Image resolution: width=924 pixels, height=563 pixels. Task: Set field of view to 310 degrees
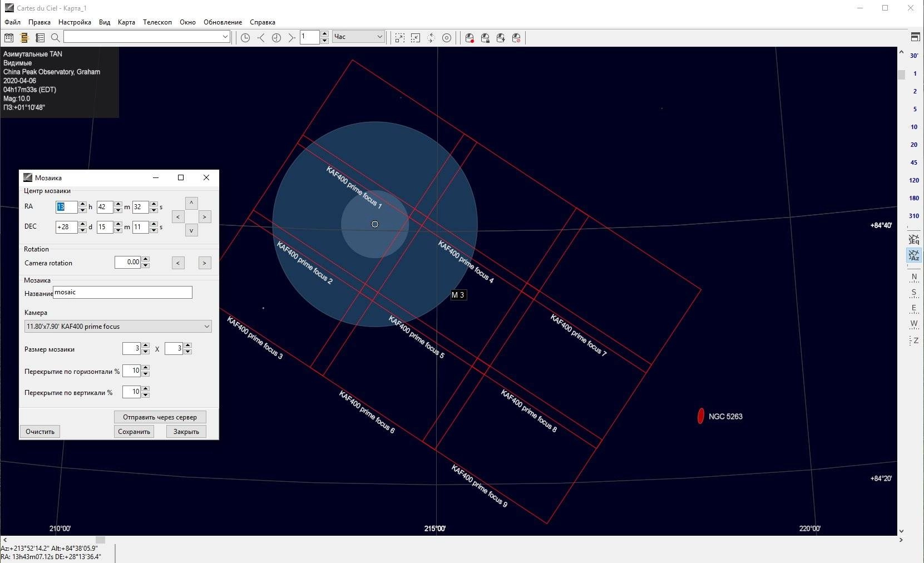point(914,216)
